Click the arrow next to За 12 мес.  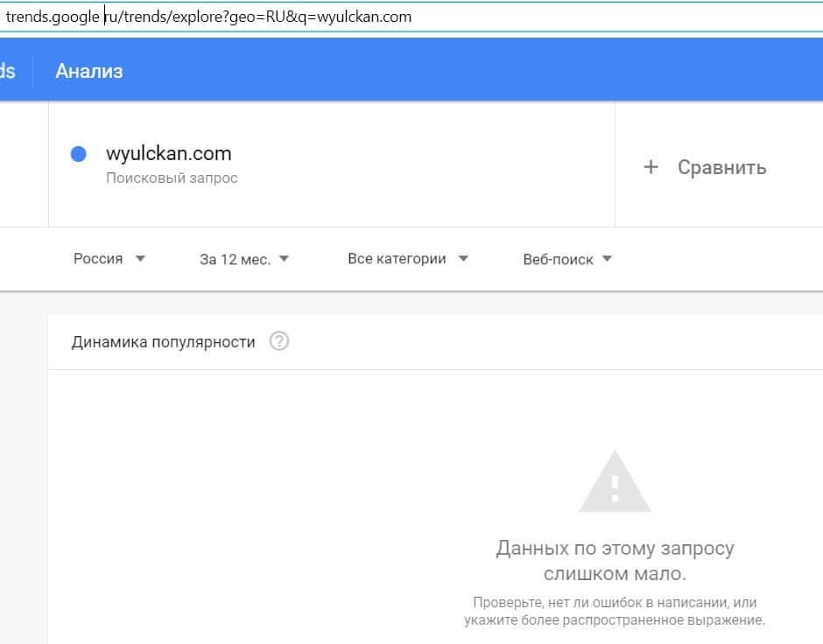click(x=284, y=259)
